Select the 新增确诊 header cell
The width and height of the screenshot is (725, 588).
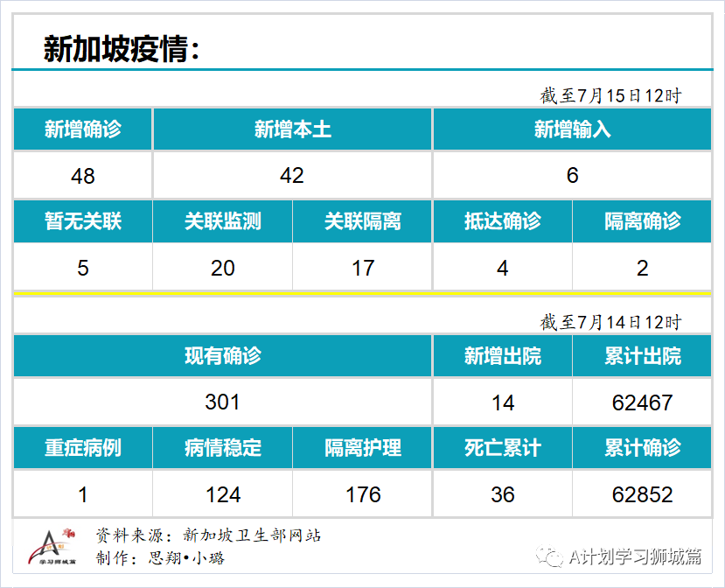(x=83, y=128)
